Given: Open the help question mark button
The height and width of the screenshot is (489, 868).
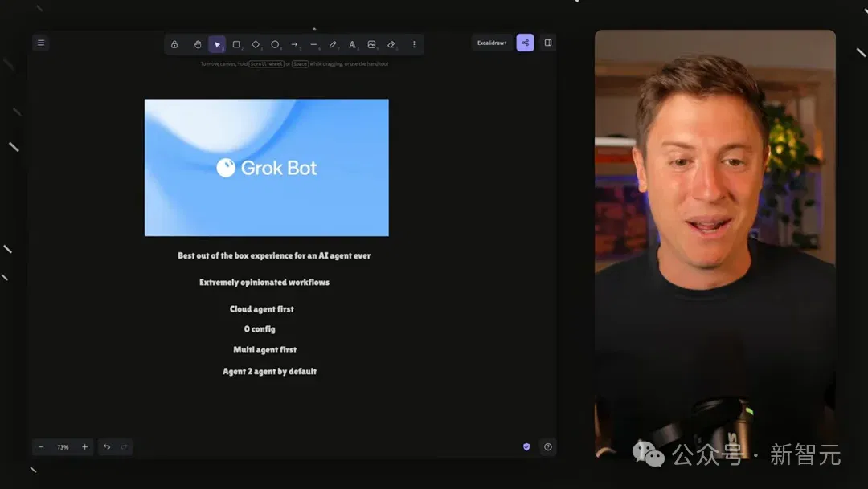Looking at the screenshot, I should click(548, 447).
